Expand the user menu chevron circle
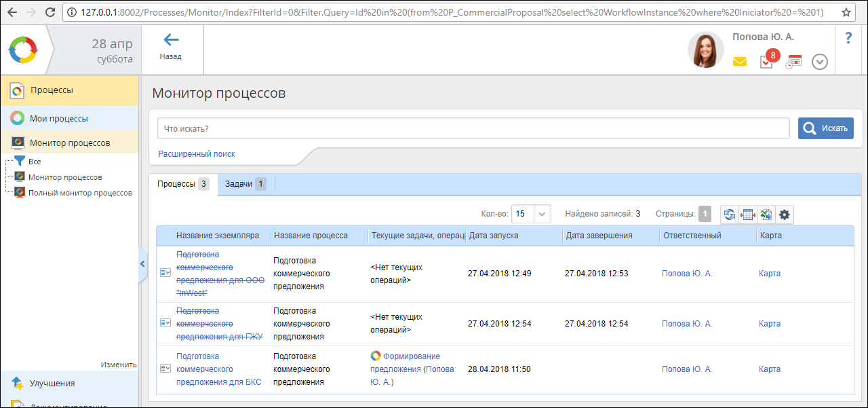Screen dimensions: 868x408 pos(820,62)
